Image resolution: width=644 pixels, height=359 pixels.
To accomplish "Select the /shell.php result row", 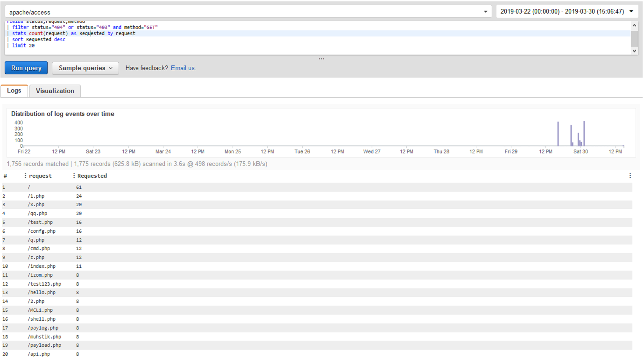I will tap(42, 319).
